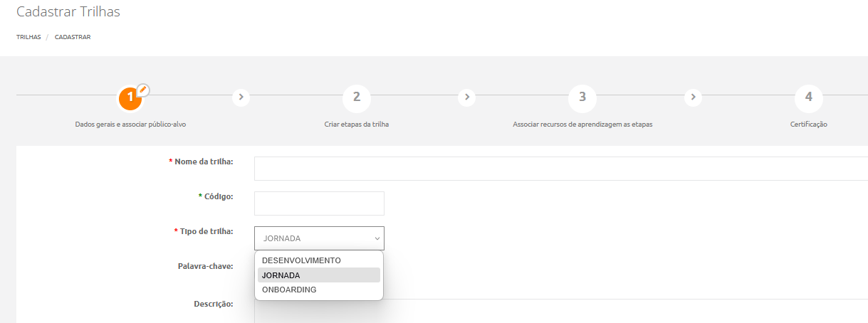Image resolution: width=868 pixels, height=323 pixels.
Task: Select the orange step 1 circle
Action: pos(129,100)
